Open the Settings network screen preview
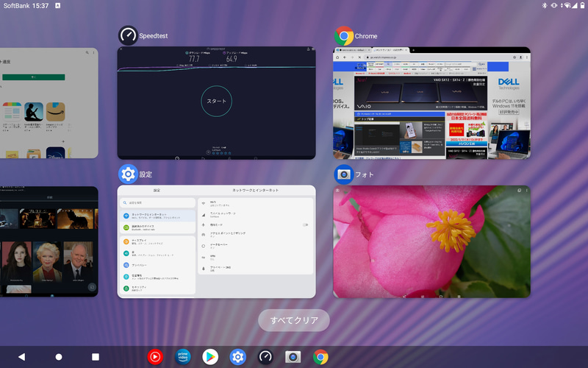The height and width of the screenshot is (368, 588). tap(216, 241)
